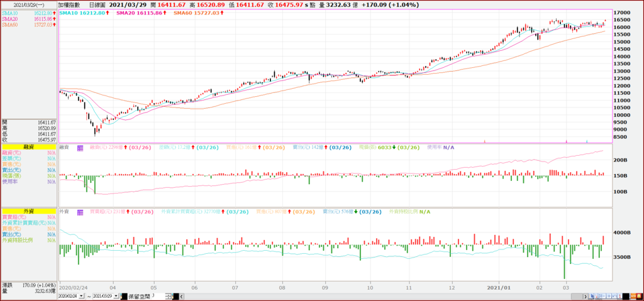644x301 pixels.
Task: Click 賣出(元) 576億 legend in 外資 panel
Action: [x=351, y=212]
